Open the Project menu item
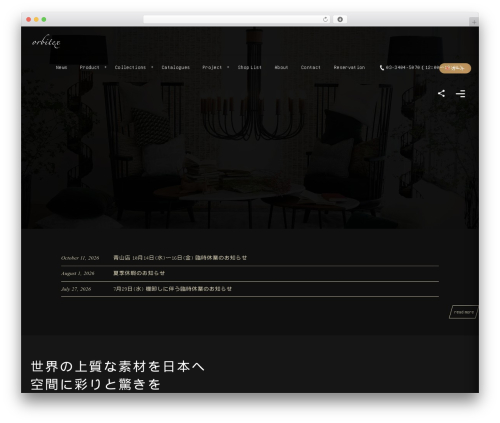 coord(212,67)
